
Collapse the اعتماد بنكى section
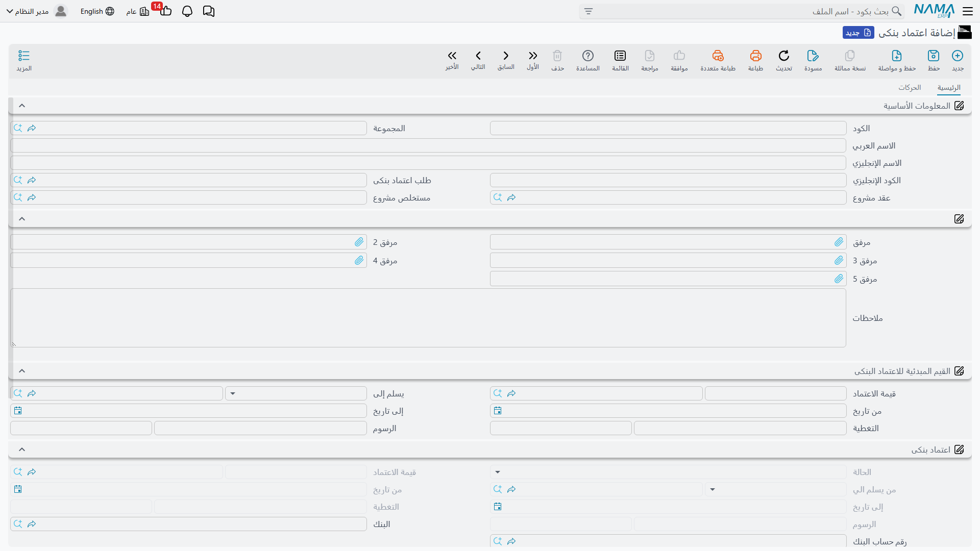click(22, 449)
